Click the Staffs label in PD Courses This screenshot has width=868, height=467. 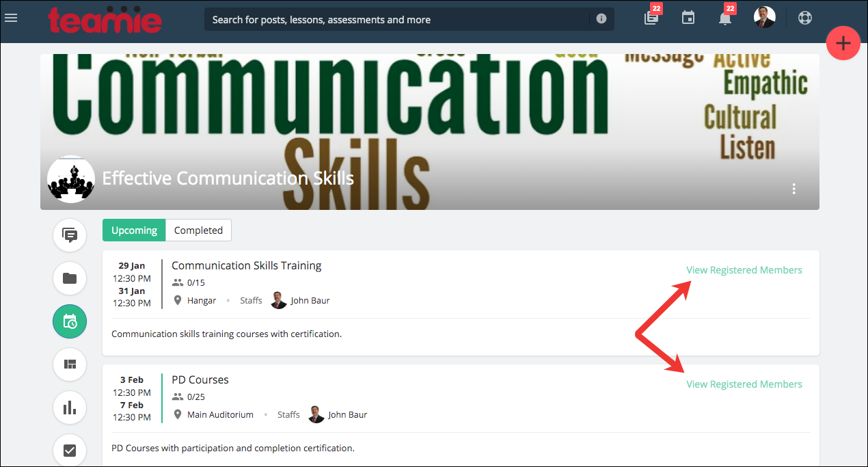(x=288, y=415)
